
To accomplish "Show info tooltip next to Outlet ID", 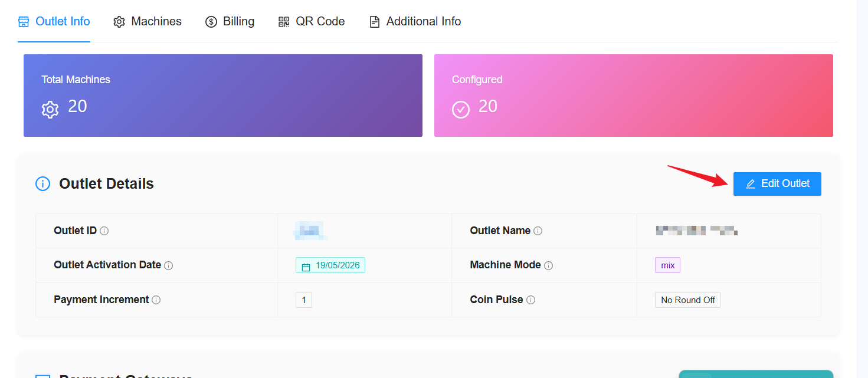I will tap(104, 231).
